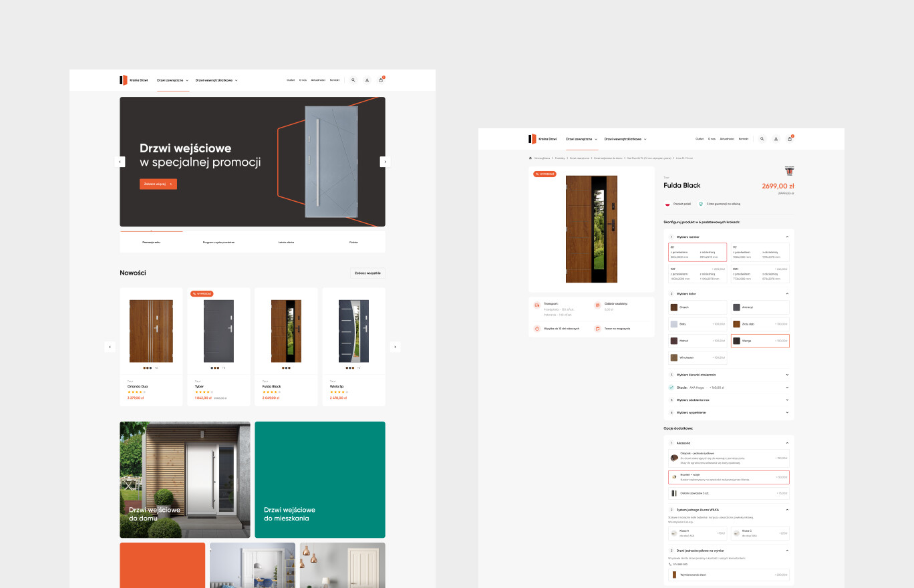Click the home icon in the breadcrumbs
The image size is (914, 588).
(x=530, y=158)
